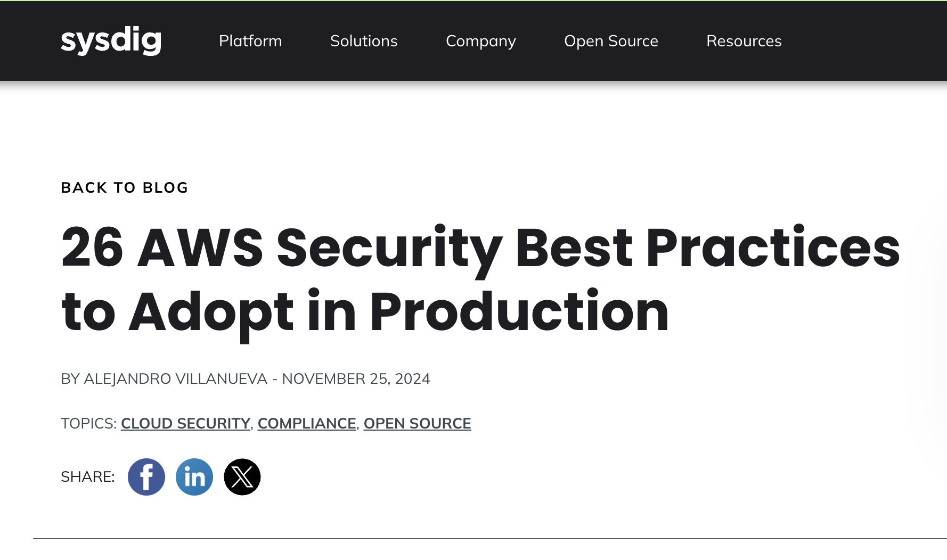Share article on Facebook
The image size is (947, 560).
click(146, 477)
